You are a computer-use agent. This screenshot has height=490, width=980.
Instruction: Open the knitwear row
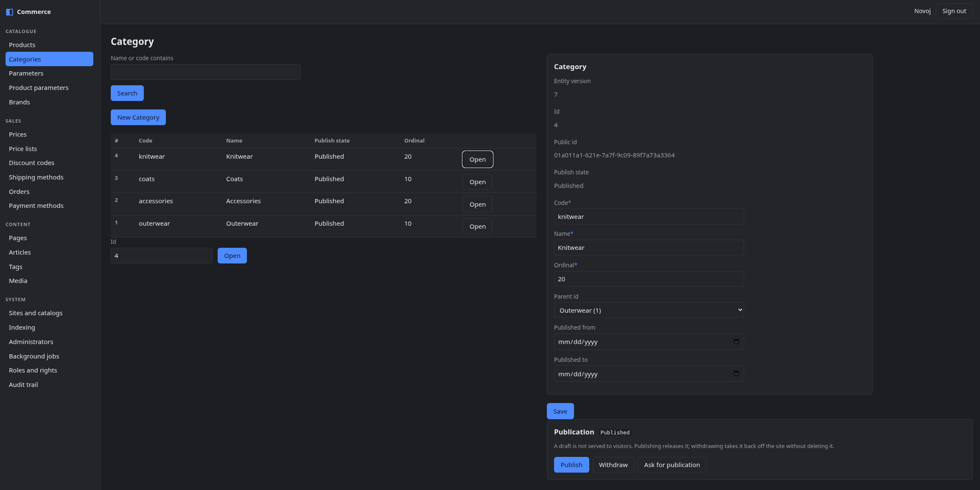coord(478,160)
